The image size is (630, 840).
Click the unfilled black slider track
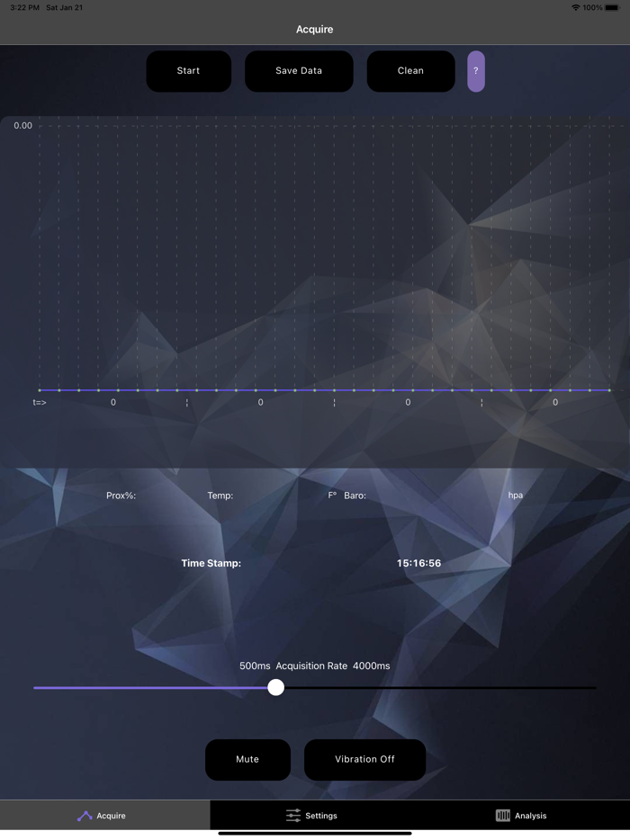click(440, 687)
